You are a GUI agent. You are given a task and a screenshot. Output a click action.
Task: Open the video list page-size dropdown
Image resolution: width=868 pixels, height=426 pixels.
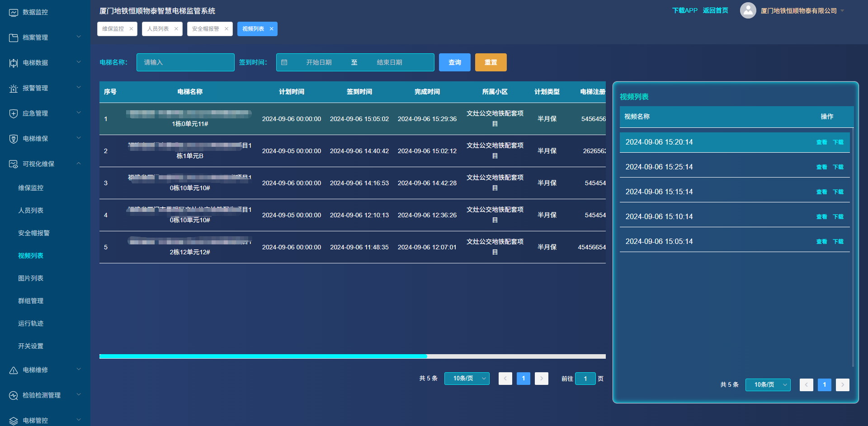coord(768,385)
